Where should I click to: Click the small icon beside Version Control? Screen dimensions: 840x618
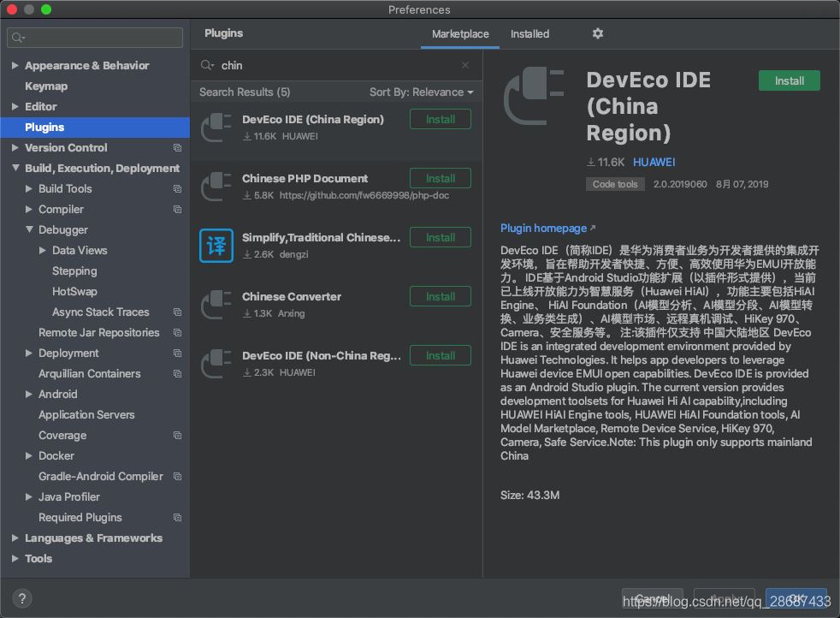click(177, 147)
